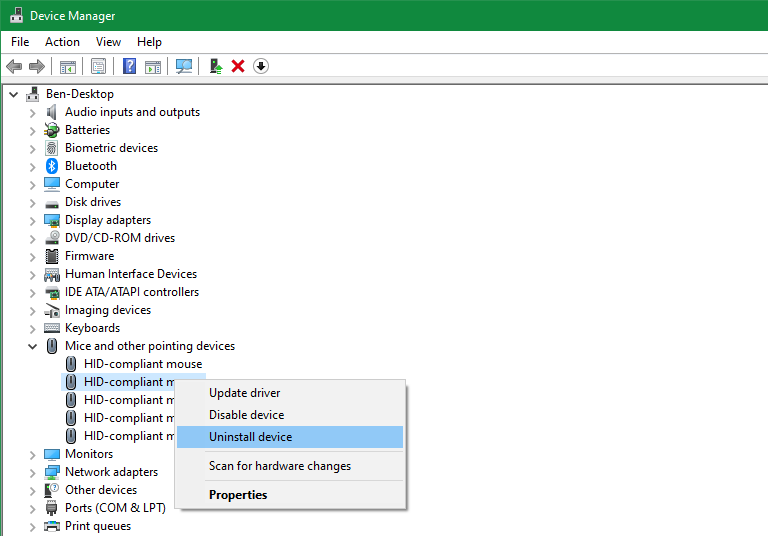The height and width of the screenshot is (536, 768).
Task: Select Disable device in context menu
Action: pos(246,415)
